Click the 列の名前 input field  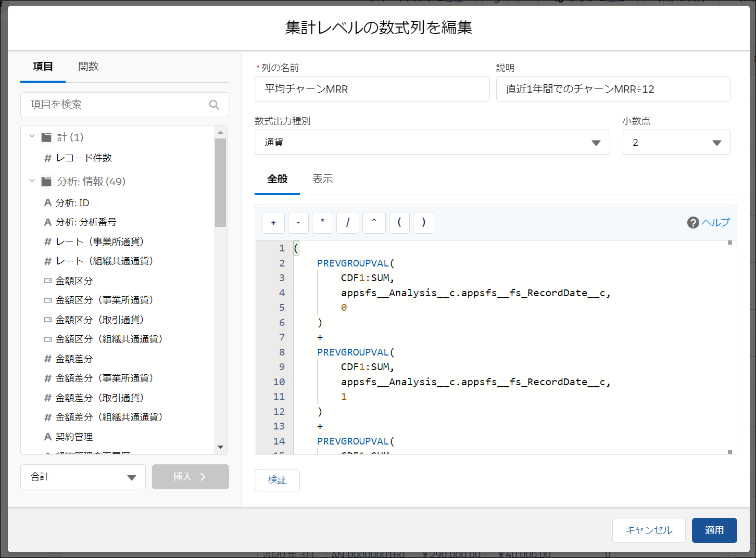point(372,89)
